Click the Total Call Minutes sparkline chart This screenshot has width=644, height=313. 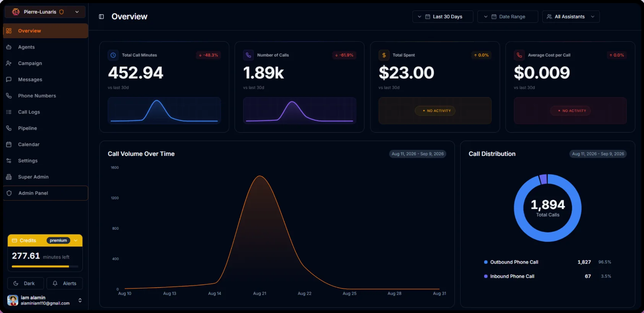click(x=164, y=111)
